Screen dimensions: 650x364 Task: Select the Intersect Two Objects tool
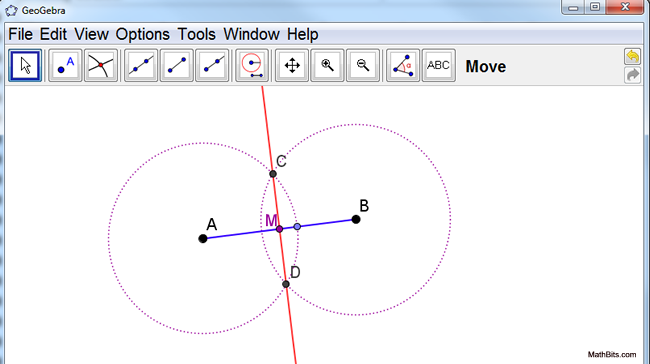(x=101, y=66)
